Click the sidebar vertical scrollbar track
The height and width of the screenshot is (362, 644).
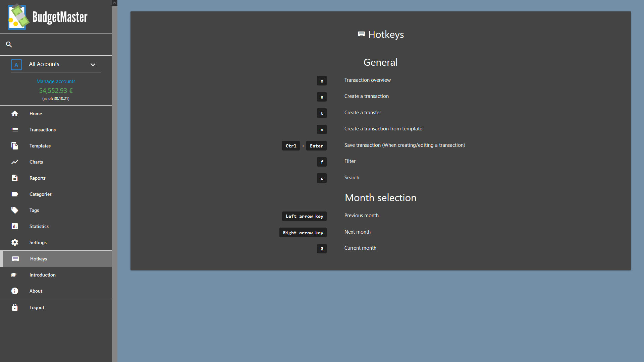tap(114, 184)
